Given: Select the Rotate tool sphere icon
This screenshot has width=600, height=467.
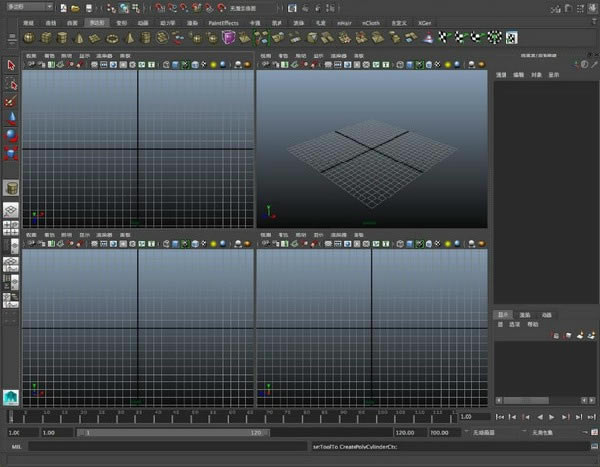Looking at the screenshot, I should pyautogui.click(x=11, y=135).
